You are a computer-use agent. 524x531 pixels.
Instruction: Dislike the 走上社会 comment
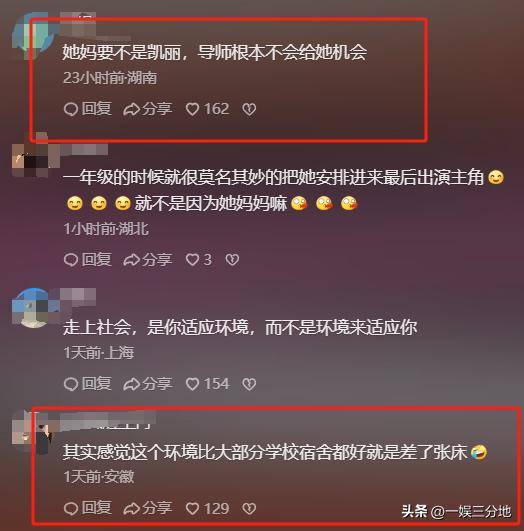[249, 384]
